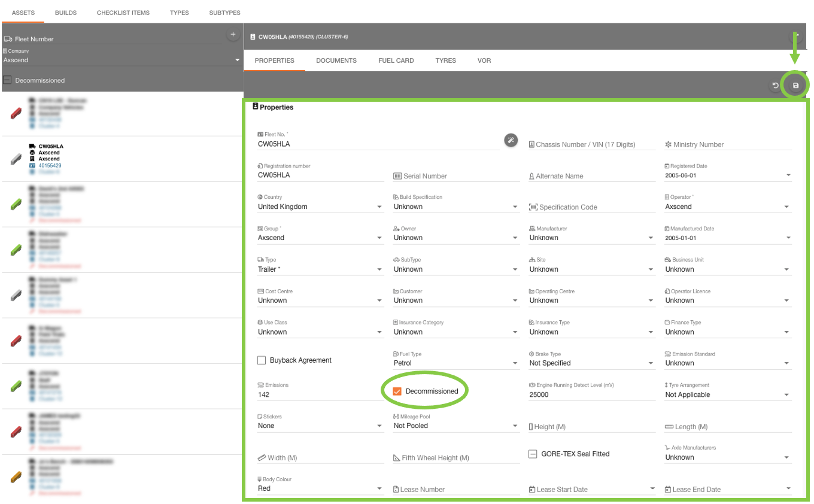This screenshot has height=504, width=814.
Task: Open the CHECKLIST ITEMS tab
Action: pyautogui.click(x=123, y=13)
